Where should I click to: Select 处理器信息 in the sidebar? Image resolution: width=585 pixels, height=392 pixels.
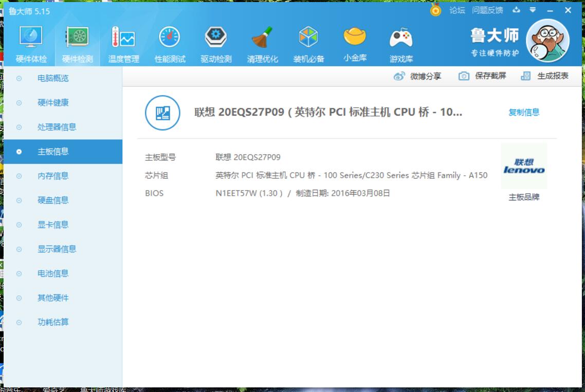pyautogui.click(x=57, y=127)
